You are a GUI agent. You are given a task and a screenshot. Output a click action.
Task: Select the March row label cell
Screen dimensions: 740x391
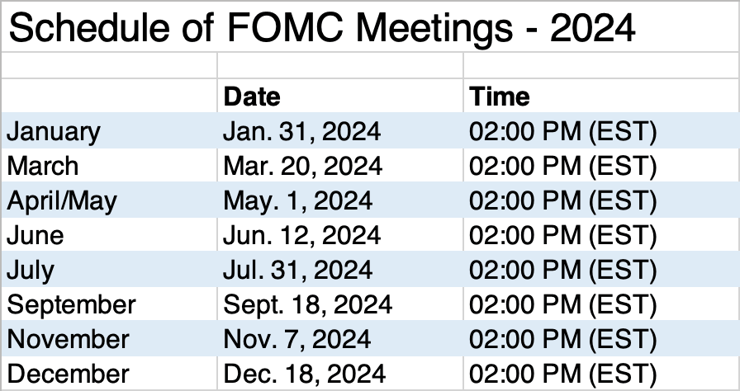[x=109, y=165]
